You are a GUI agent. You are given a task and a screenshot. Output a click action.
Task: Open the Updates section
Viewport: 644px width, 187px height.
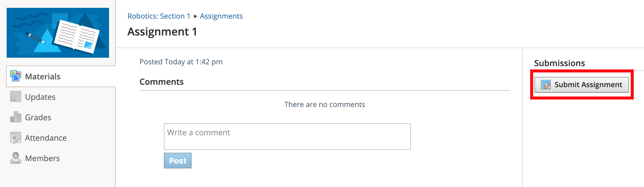(40, 97)
